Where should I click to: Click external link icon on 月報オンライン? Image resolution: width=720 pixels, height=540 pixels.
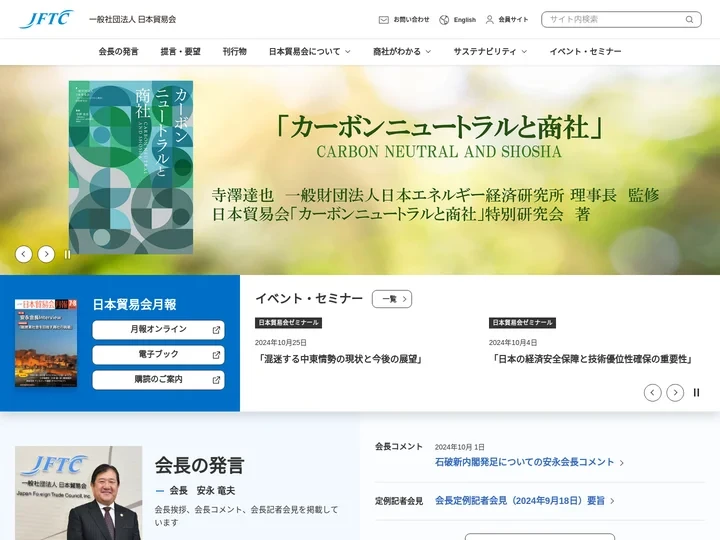click(x=216, y=330)
